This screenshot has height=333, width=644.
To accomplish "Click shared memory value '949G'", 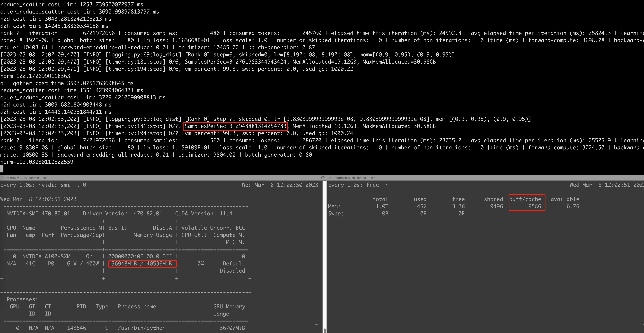I will pos(497,207).
